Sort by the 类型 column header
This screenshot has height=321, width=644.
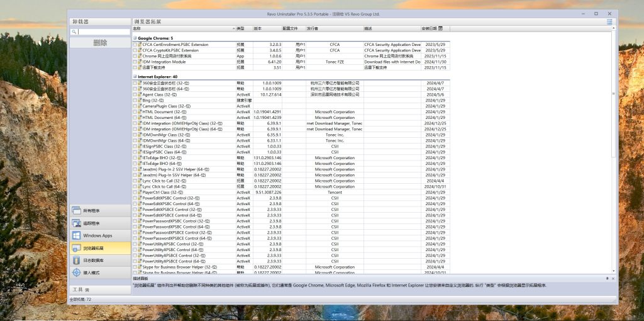(x=244, y=28)
